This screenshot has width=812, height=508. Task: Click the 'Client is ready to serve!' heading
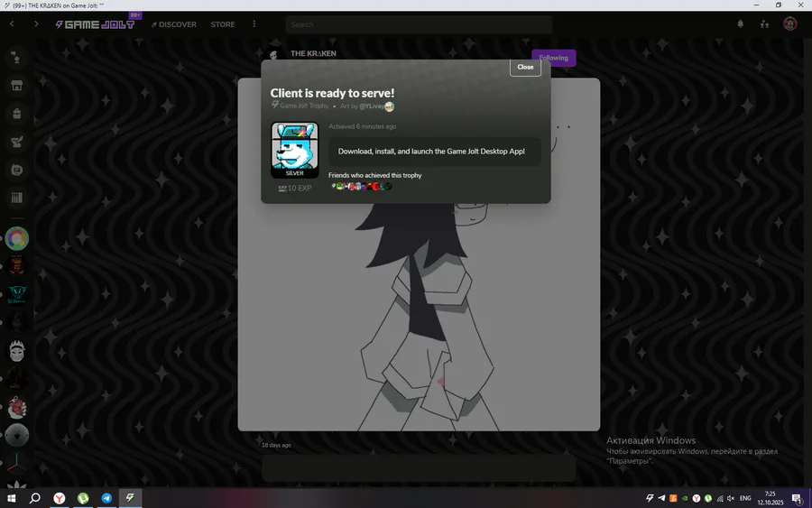point(332,93)
